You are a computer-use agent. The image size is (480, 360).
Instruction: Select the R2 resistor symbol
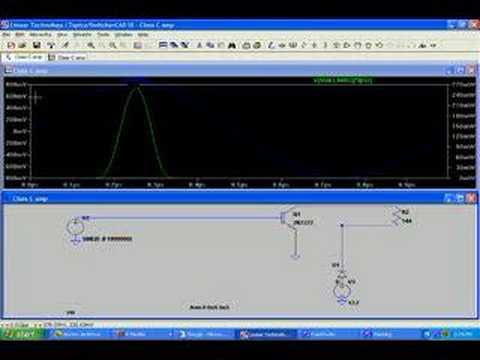[396, 216]
